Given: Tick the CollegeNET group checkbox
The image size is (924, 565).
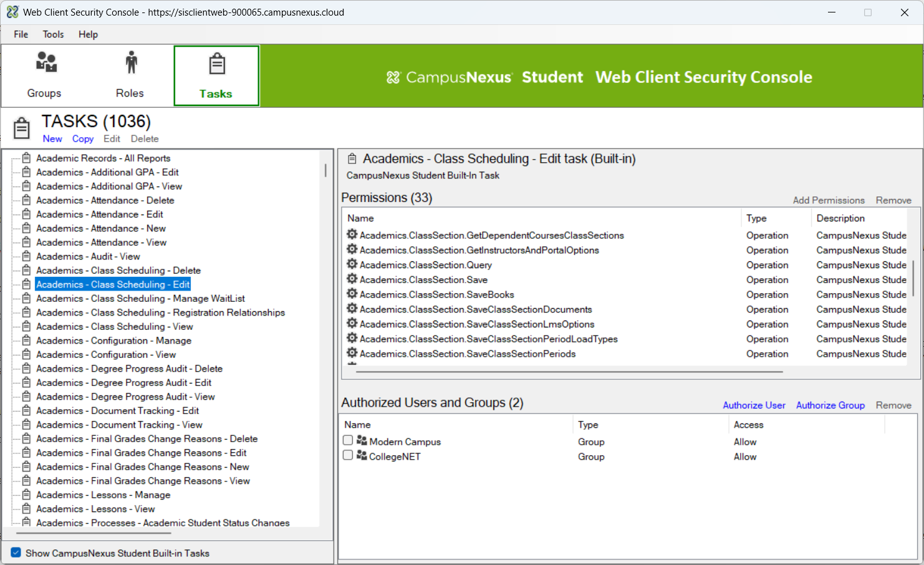Looking at the screenshot, I should (x=348, y=455).
